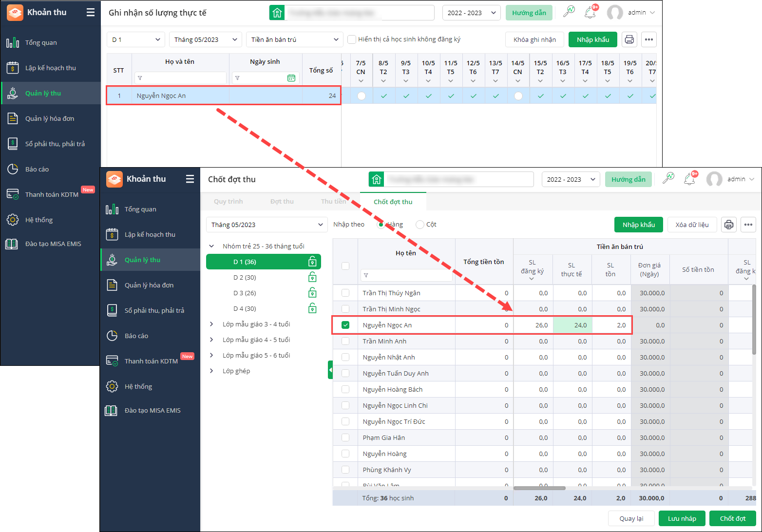The height and width of the screenshot is (532, 762).
Task: Open the calendar picker in Ngày sinh filter
Action: click(x=291, y=78)
